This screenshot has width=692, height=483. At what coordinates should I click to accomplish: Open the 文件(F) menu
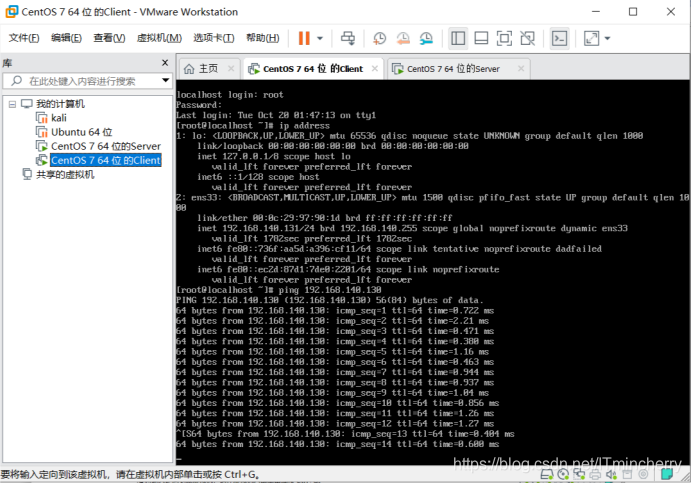(24, 38)
